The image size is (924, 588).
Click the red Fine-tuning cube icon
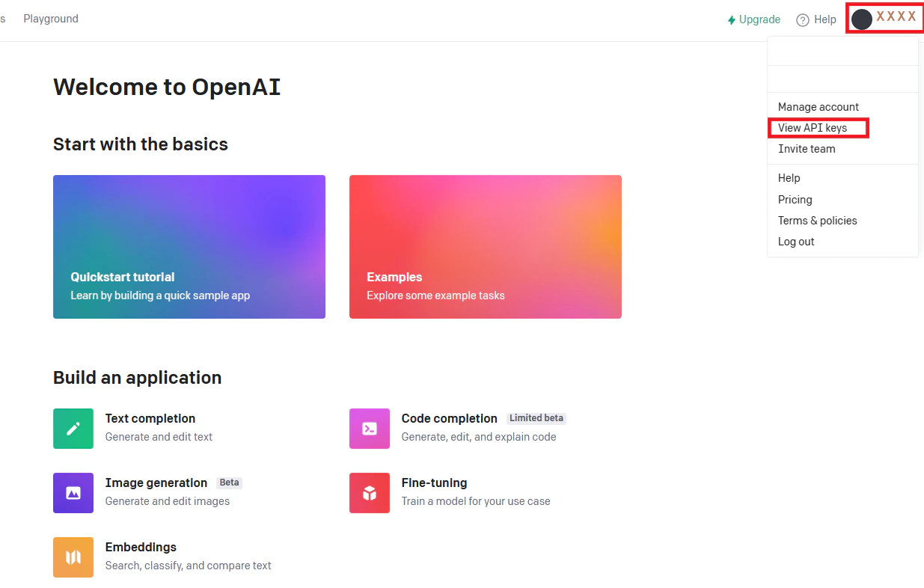370,493
